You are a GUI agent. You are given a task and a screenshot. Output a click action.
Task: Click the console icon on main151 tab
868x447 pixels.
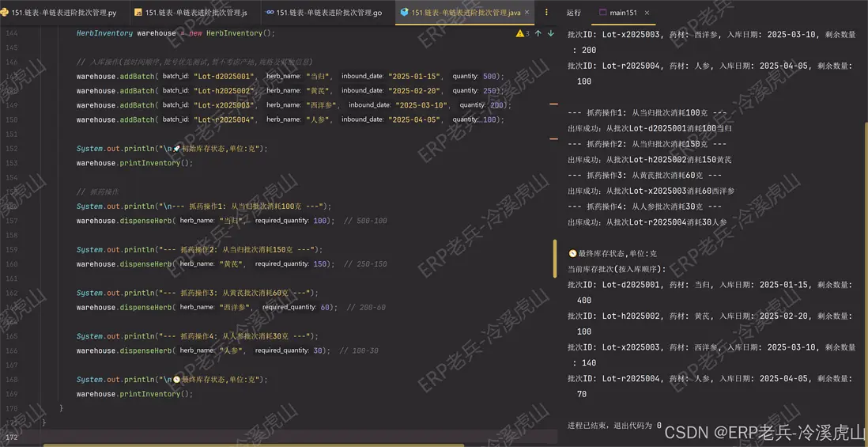[603, 12]
